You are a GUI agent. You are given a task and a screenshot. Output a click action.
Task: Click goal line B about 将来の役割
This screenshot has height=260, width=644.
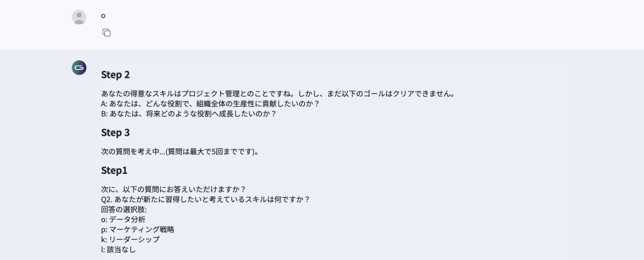pos(189,114)
